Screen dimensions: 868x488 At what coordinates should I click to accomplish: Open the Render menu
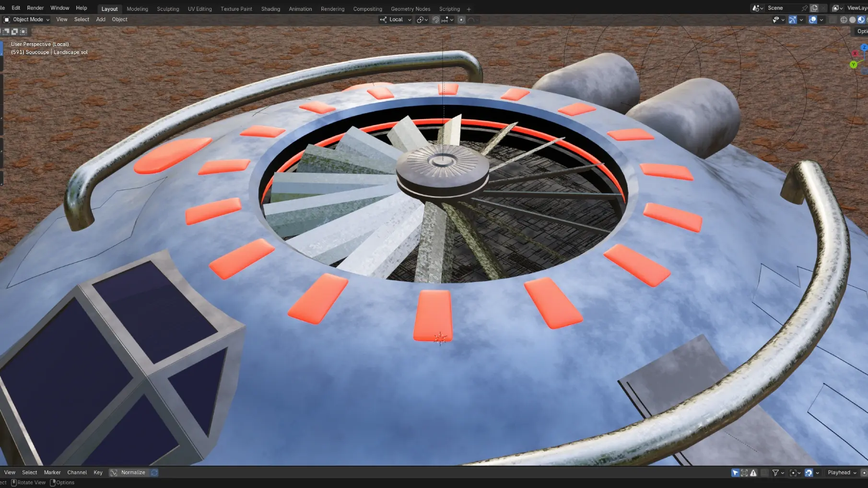(x=35, y=8)
